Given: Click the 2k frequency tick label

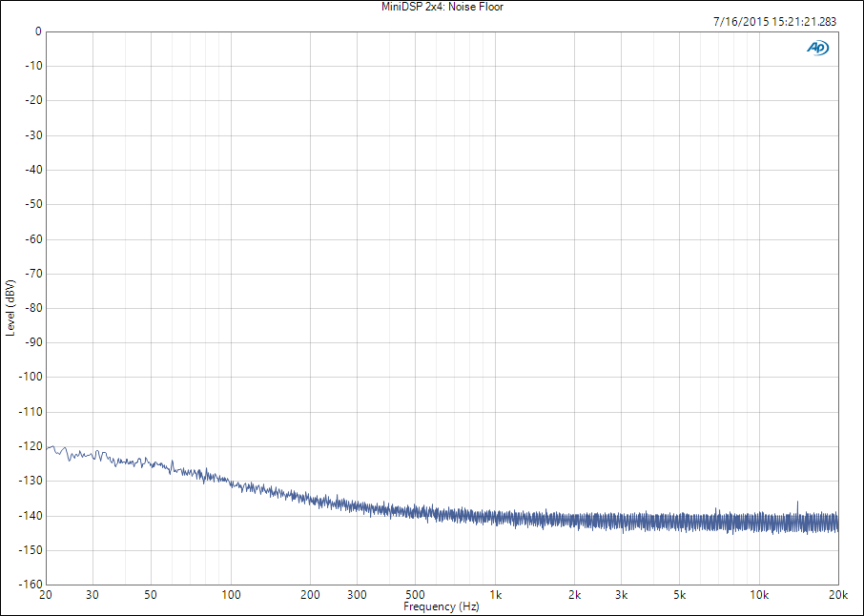Looking at the screenshot, I should pyautogui.click(x=575, y=595).
